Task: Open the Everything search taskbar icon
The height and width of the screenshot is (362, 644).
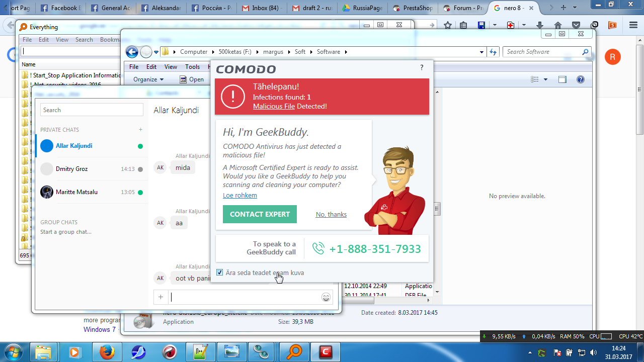Action: pyautogui.click(x=294, y=352)
